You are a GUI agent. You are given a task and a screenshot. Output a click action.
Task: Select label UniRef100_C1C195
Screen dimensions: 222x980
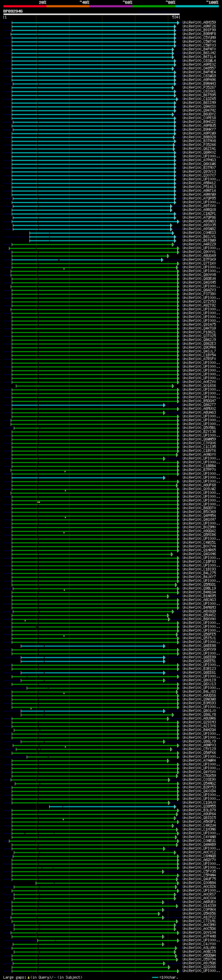(199, 447)
